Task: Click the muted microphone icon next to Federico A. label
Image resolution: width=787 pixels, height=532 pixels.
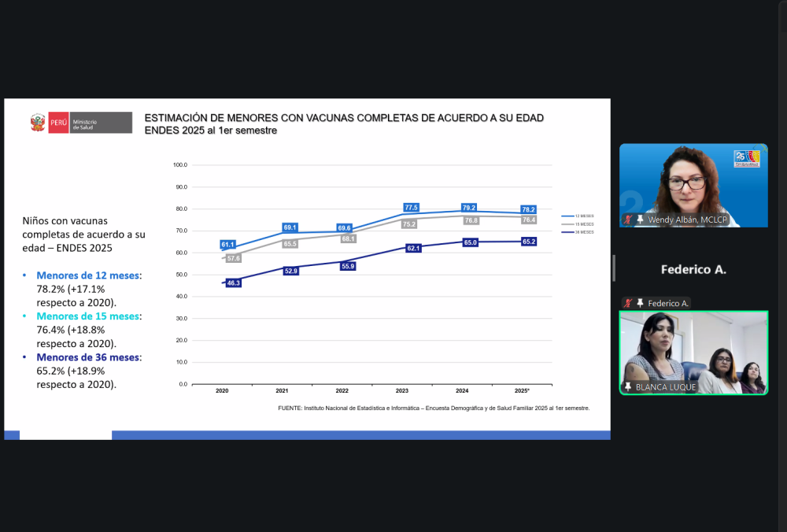Action: click(x=628, y=303)
